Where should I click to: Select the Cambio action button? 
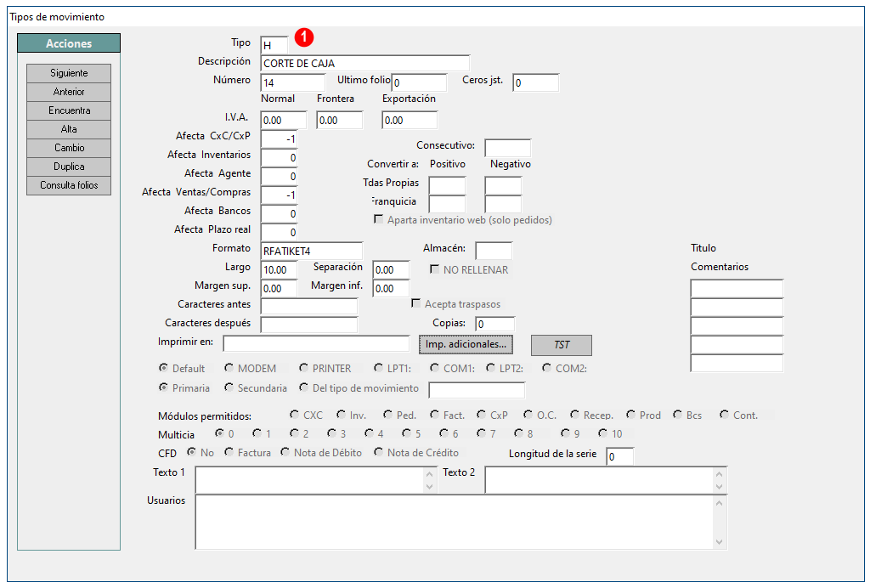coord(69,148)
